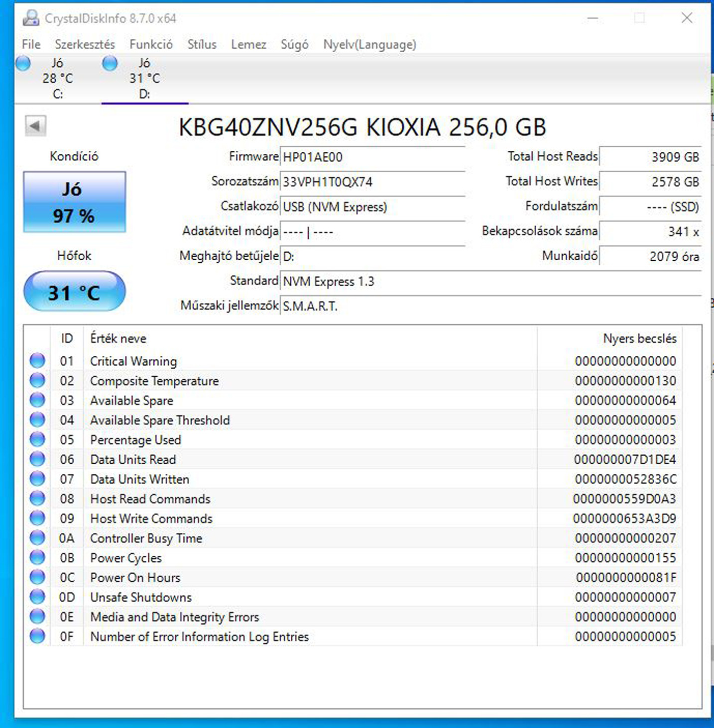Click status orb for Host Write Commands row
The width and height of the screenshot is (714, 728).
(x=37, y=518)
